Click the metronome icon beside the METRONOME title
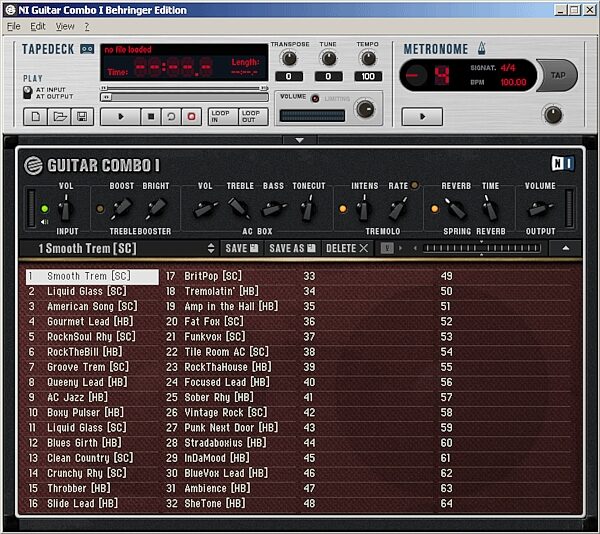Screen dimensions: 600x534 (x=481, y=49)
